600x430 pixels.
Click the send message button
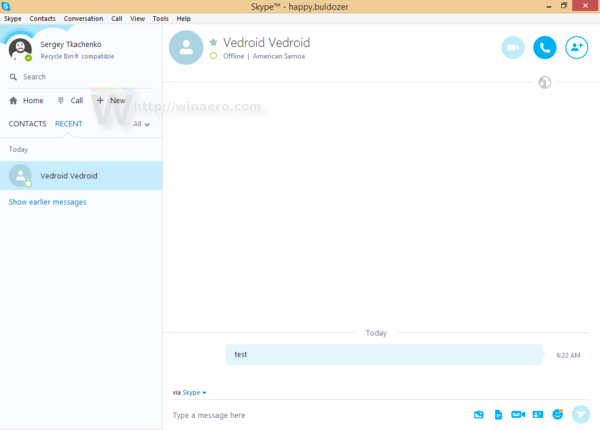(x=580, y=414)
